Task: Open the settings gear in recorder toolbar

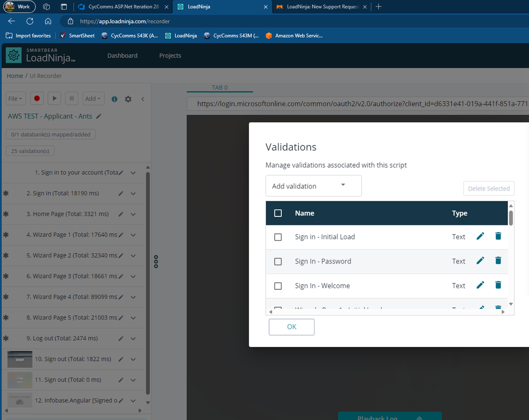Action: [x=128, y=99]
